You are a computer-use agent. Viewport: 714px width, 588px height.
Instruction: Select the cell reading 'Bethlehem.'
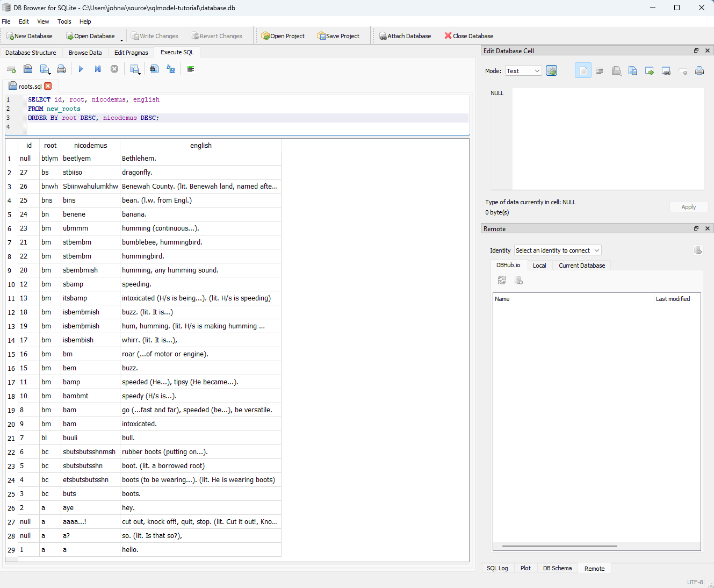200,159
